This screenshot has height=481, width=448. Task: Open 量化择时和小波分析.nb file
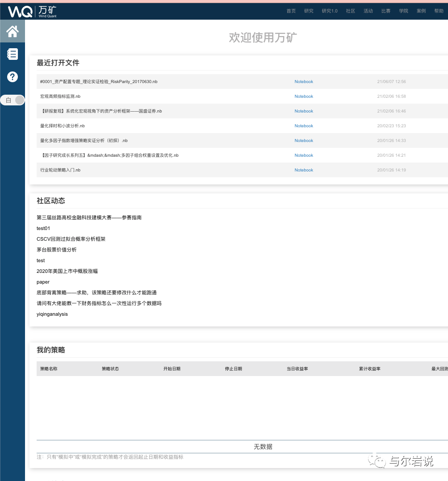62,126
